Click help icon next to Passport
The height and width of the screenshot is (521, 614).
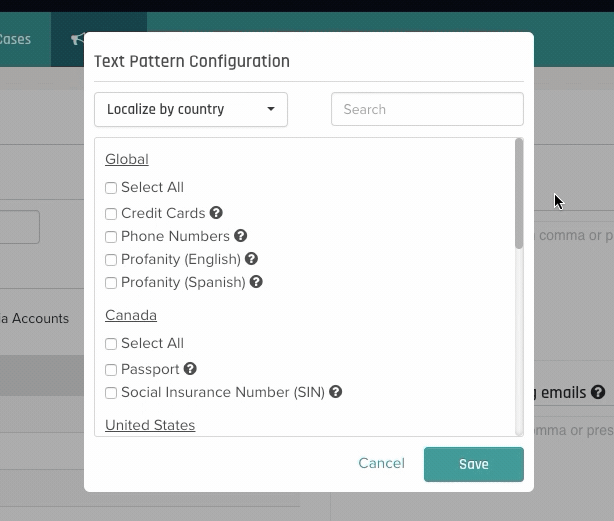click(x=190, y=369)
